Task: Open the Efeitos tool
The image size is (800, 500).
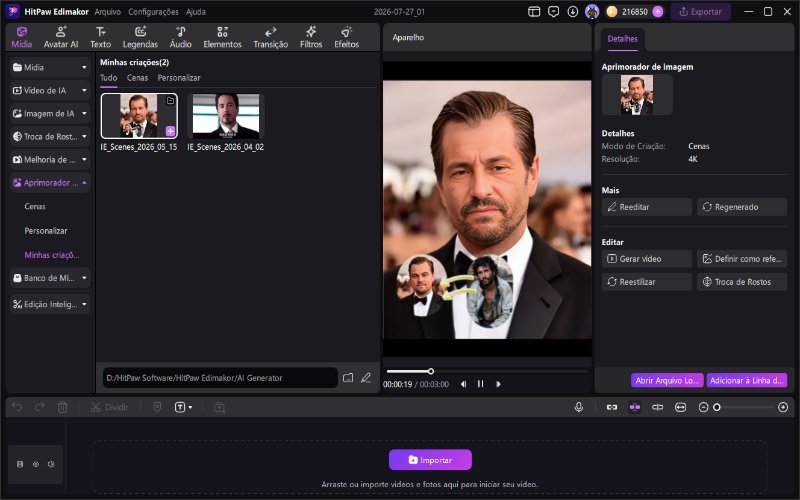Action: click(x=346, y=37)
